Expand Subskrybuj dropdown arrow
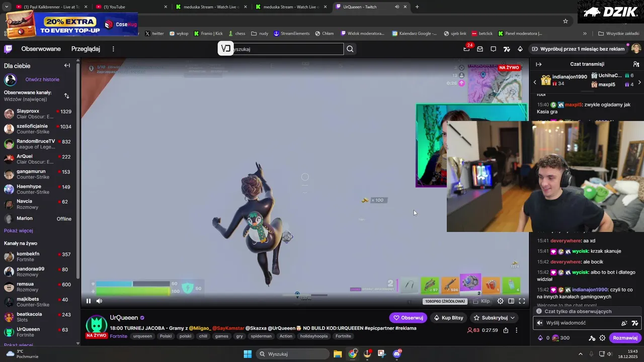 coord(513,318)
